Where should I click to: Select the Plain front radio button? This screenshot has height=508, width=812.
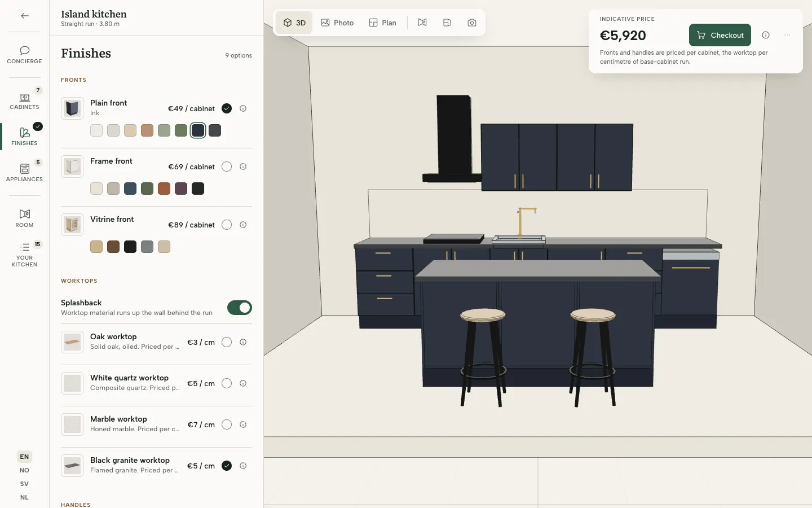point(227,108)
